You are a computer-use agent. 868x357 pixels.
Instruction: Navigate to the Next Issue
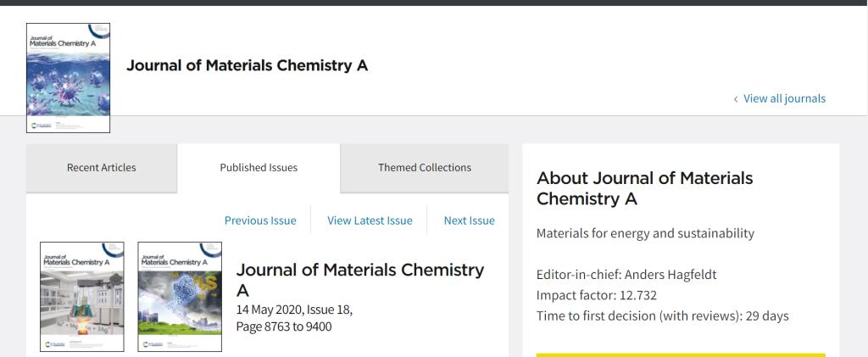tap(469, 220)
